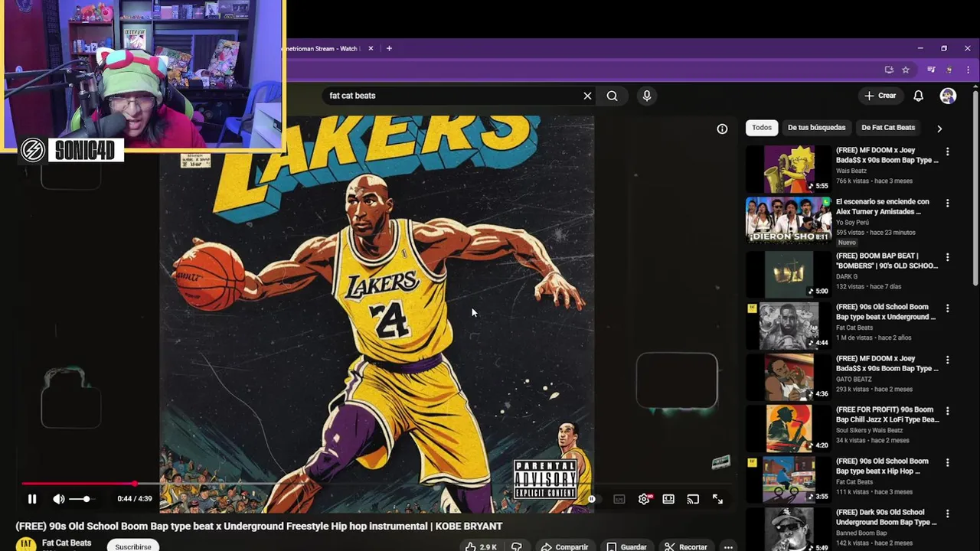
Task: Open 'Dark 90s Old School Underground' video title
Action: click(x=887, y=517)
